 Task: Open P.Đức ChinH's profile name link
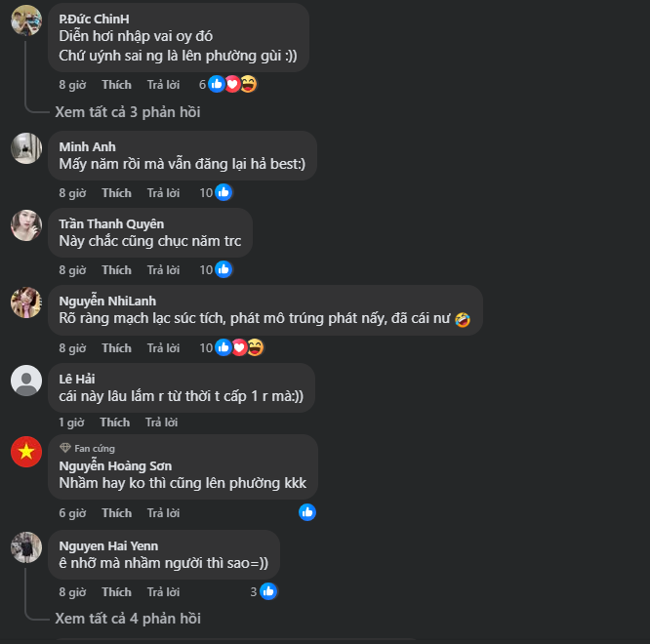(94, 19)
